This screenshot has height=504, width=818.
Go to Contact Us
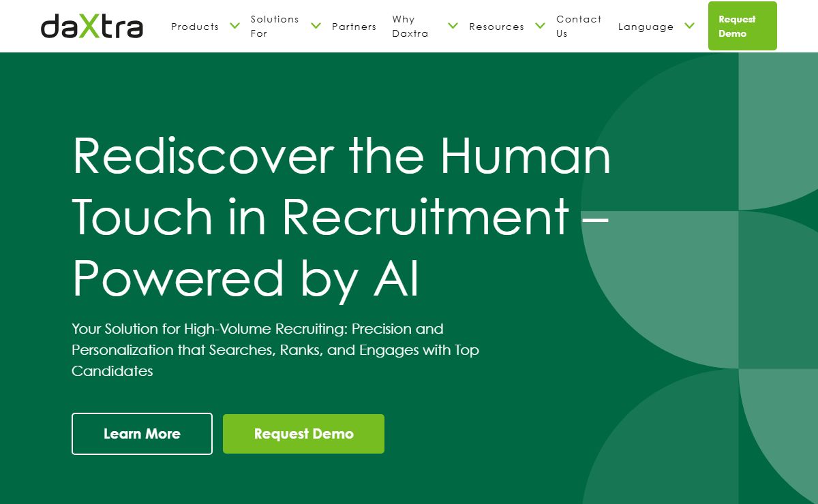coord(579,26)
